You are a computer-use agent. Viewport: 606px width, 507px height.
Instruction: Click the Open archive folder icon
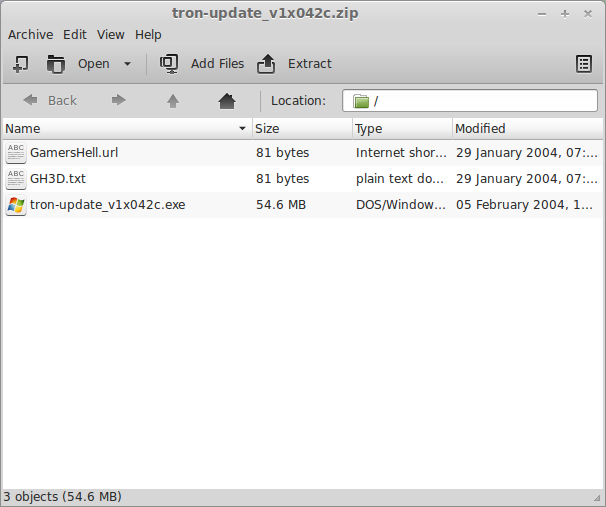point(56,64)
